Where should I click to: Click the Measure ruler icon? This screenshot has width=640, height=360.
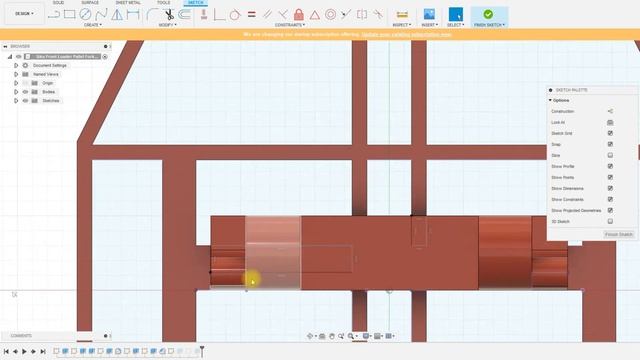point(402,15)
